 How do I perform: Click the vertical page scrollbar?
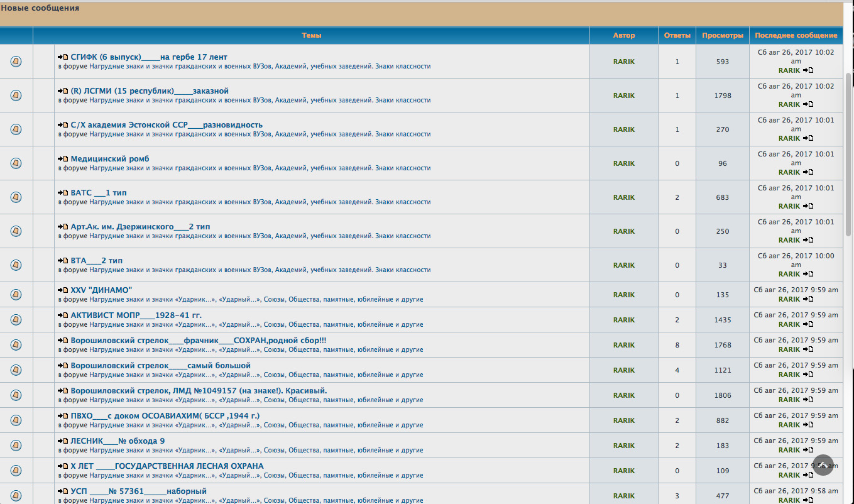click(848, 151)
